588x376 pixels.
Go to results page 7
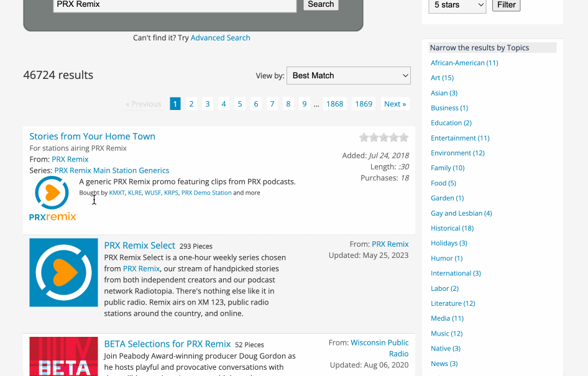pyautogui.click(x=272, y=104)
